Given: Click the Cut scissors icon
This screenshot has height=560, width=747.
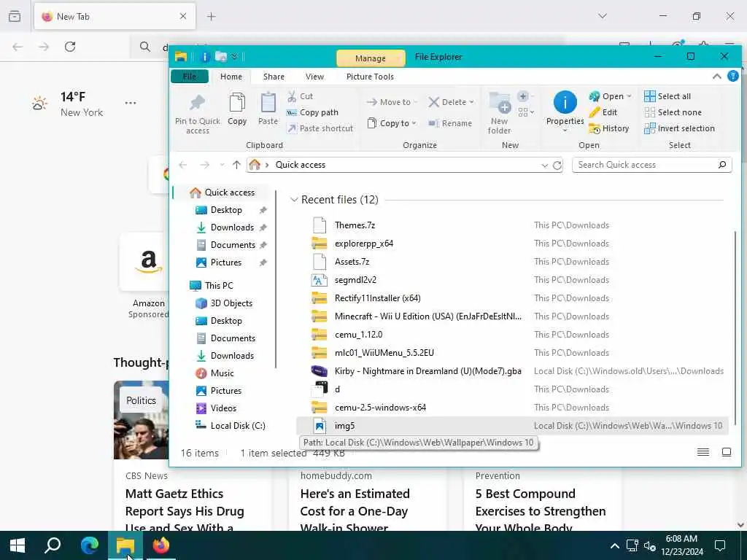Looking at the screenshot, I should 292,96.
